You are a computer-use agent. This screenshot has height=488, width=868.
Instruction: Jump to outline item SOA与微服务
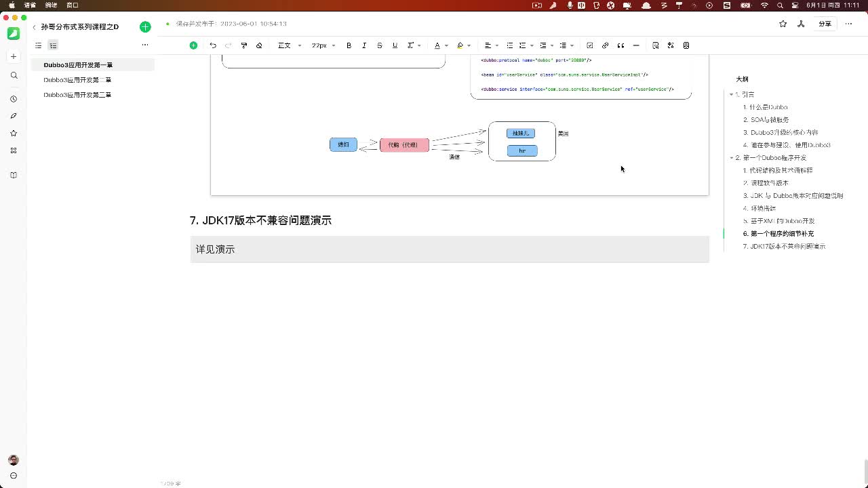coord(766,120)
